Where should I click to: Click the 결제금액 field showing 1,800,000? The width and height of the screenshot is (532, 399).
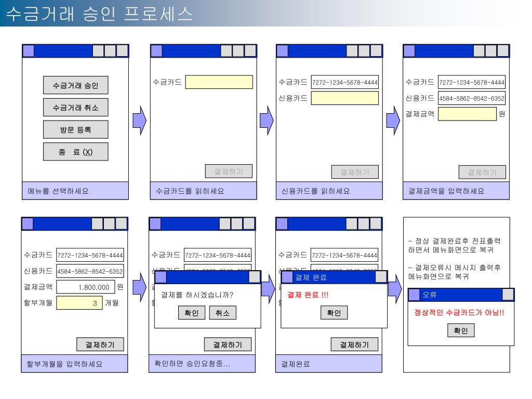(86, 287)
